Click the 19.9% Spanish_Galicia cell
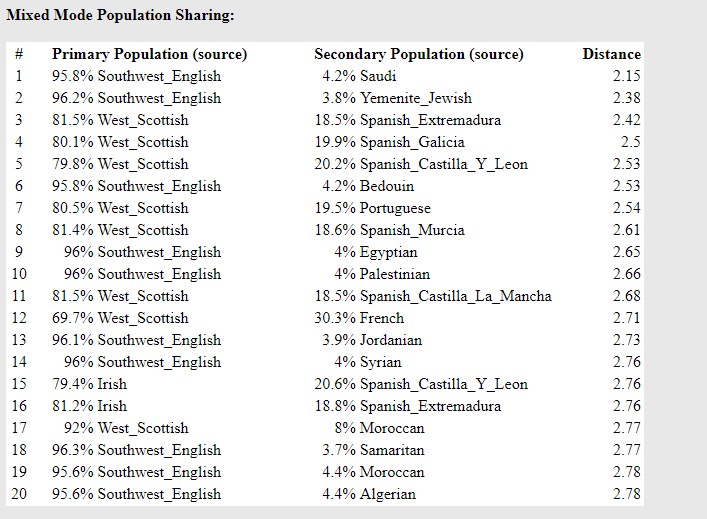707x519 pixels. click(389, 142)
